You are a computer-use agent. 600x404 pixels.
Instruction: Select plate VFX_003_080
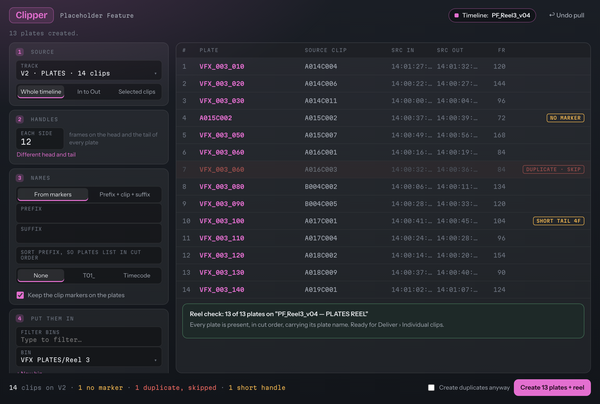[x=222, y=187]
